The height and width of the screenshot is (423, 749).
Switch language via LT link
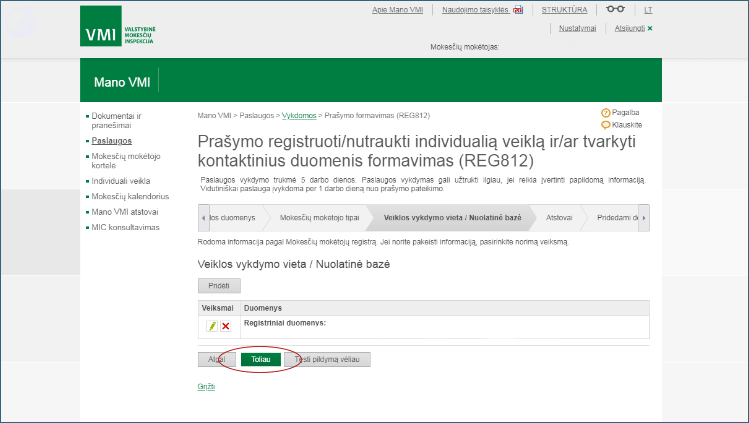coord(648,10)
